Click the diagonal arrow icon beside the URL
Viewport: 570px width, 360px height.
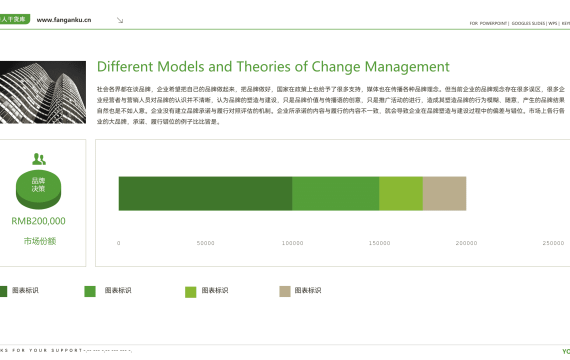(120, 20)
